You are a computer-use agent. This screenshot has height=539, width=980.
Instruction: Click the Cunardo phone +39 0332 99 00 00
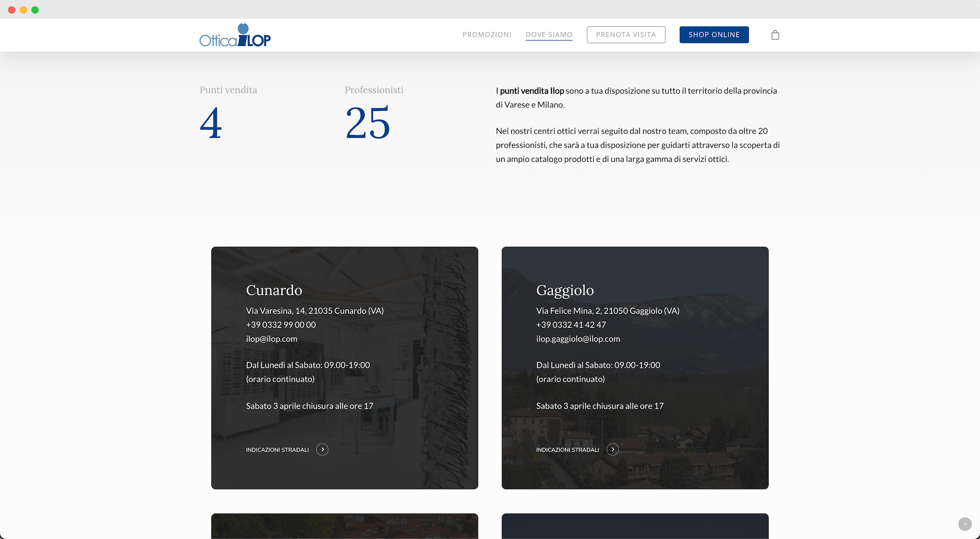(x=281, y=325)
